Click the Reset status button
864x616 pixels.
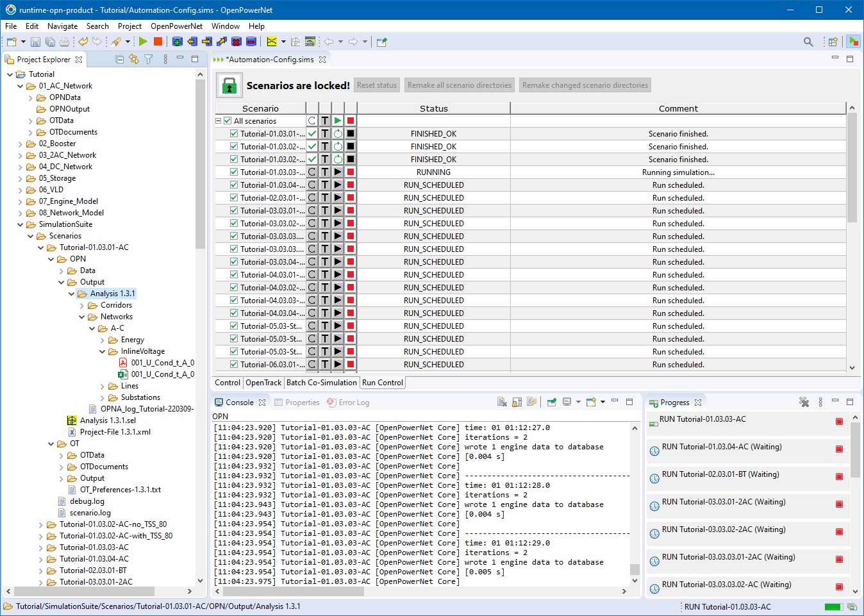[x=377, y=85]
